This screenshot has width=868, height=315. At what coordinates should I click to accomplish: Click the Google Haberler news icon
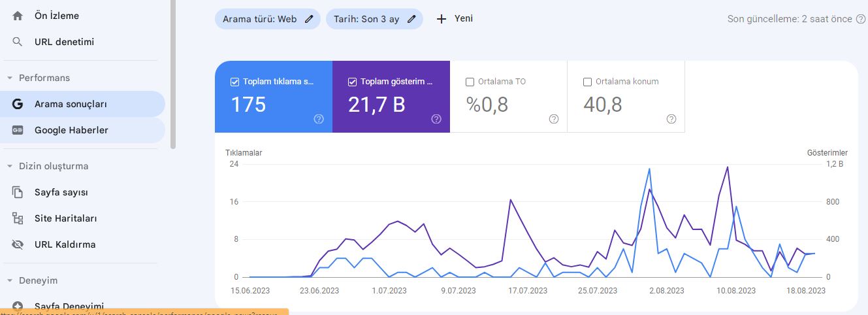coord(18,130)
